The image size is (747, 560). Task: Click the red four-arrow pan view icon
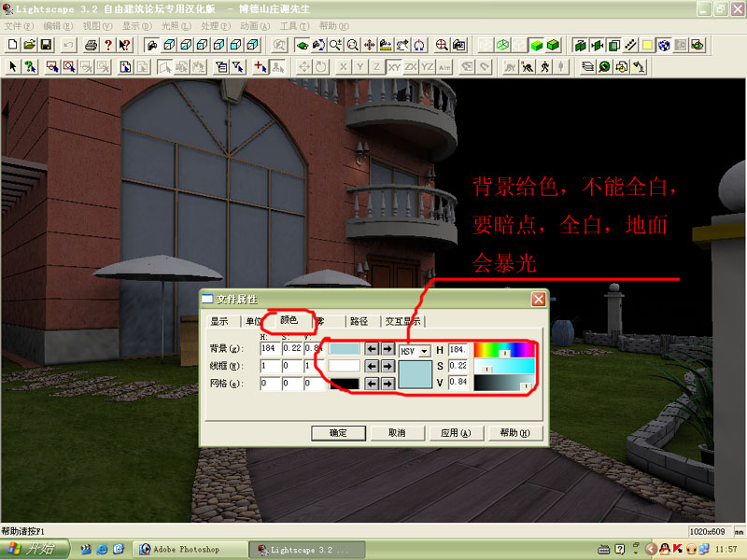(369, 45)
